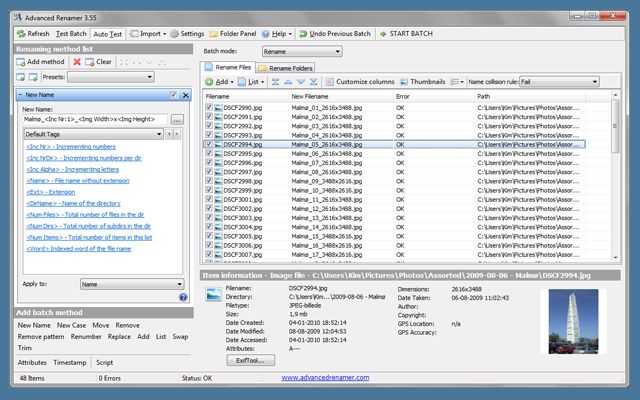Collapse the New Name method panel
Viewport: 640px width, 400px height.
(x=20, y=95)
